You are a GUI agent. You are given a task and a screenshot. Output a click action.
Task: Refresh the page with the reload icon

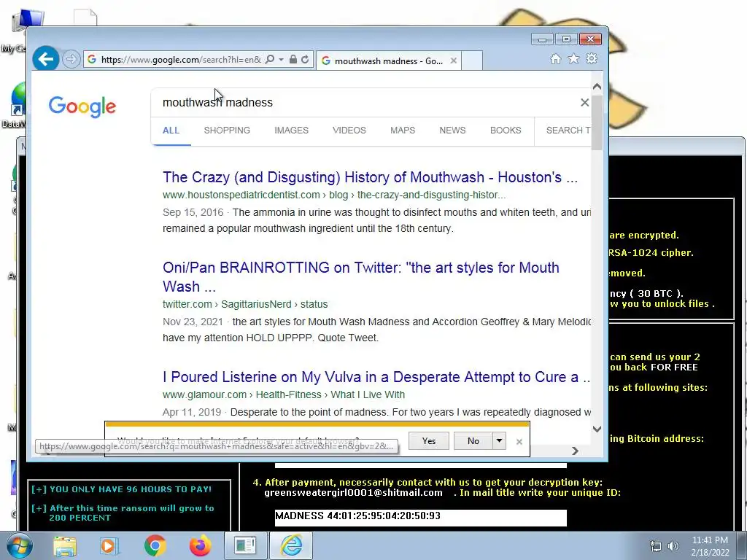point(306,60)
